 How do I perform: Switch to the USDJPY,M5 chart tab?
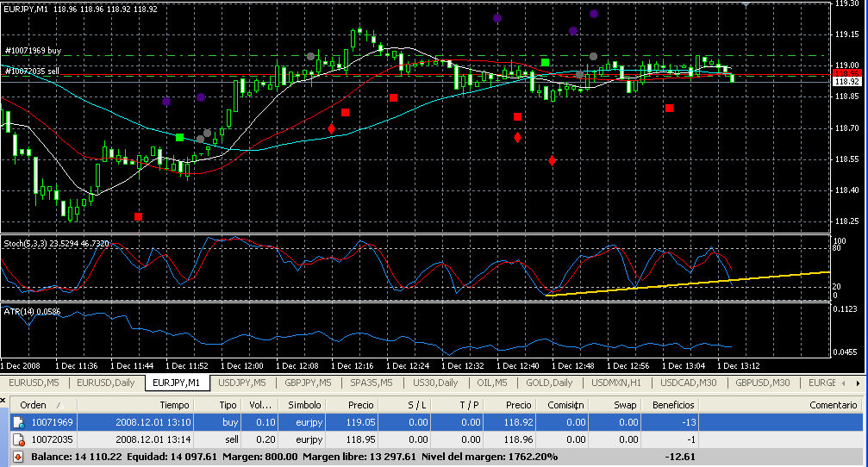(x=241, y=383)
